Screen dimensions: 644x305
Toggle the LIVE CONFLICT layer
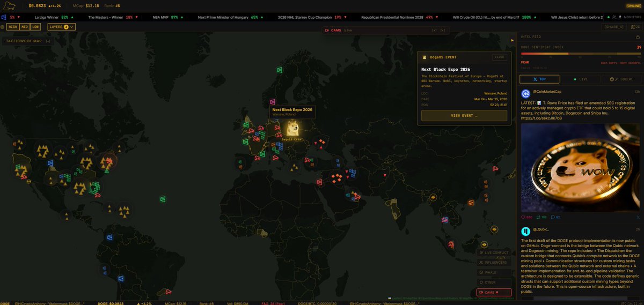[493, 252]
